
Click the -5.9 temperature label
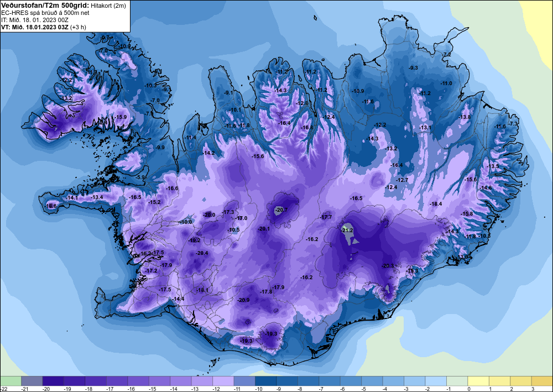[141, 177]
